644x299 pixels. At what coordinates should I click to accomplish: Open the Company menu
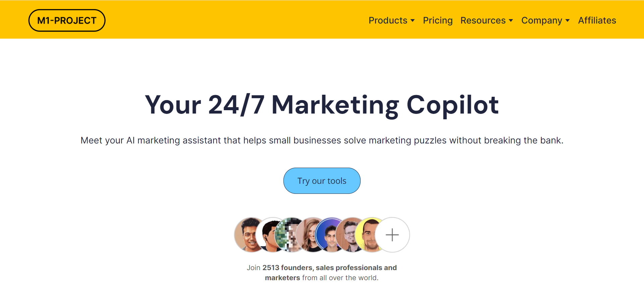(541, 20)
